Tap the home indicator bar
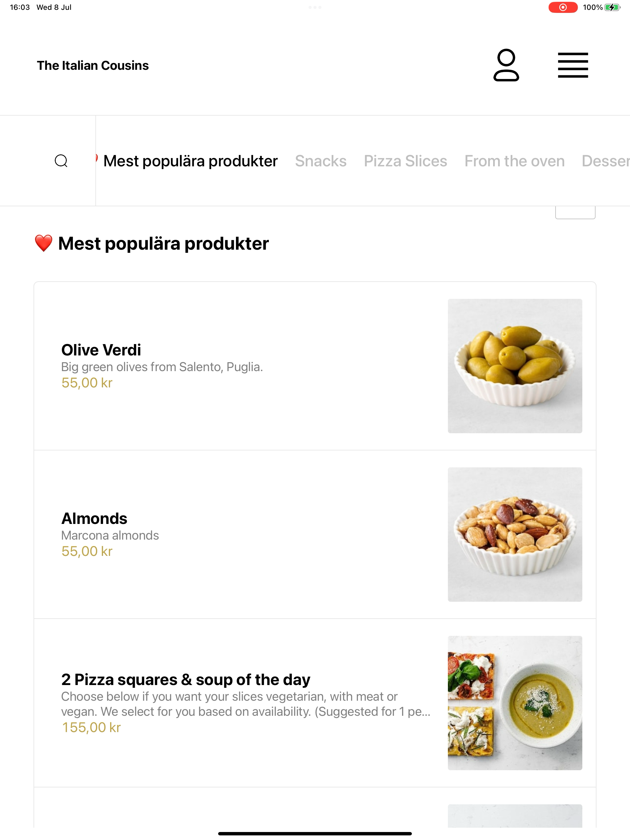Viewport: 630px width, 840px height. (315, 834)
